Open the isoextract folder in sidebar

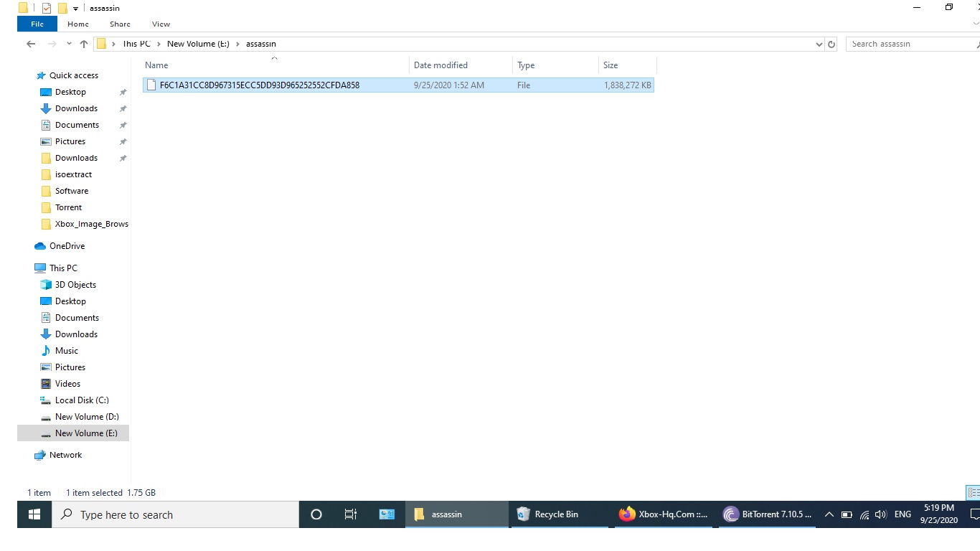[x=73, y=174]
